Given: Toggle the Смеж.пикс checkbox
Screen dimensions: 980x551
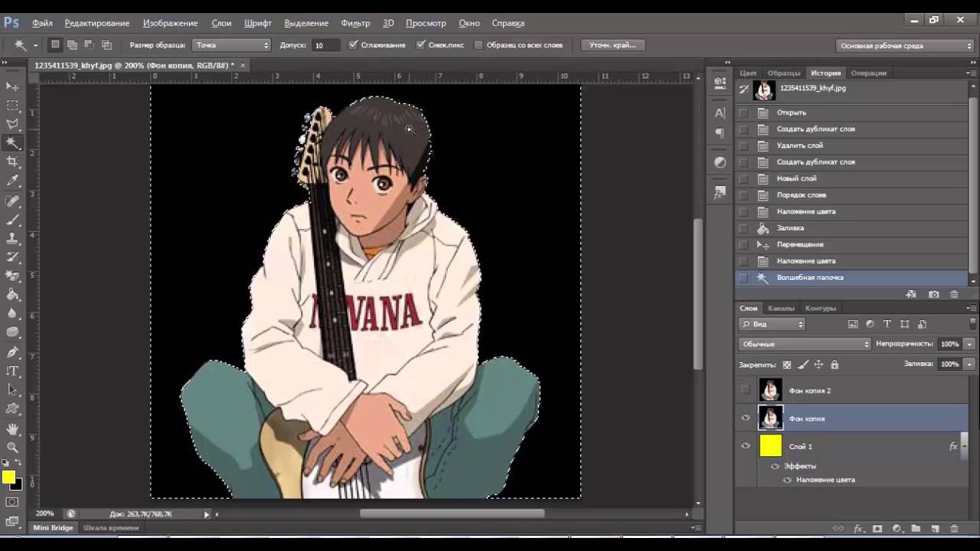Looking at the screenshot, I should pyautogui.click(x=420, y=45).
